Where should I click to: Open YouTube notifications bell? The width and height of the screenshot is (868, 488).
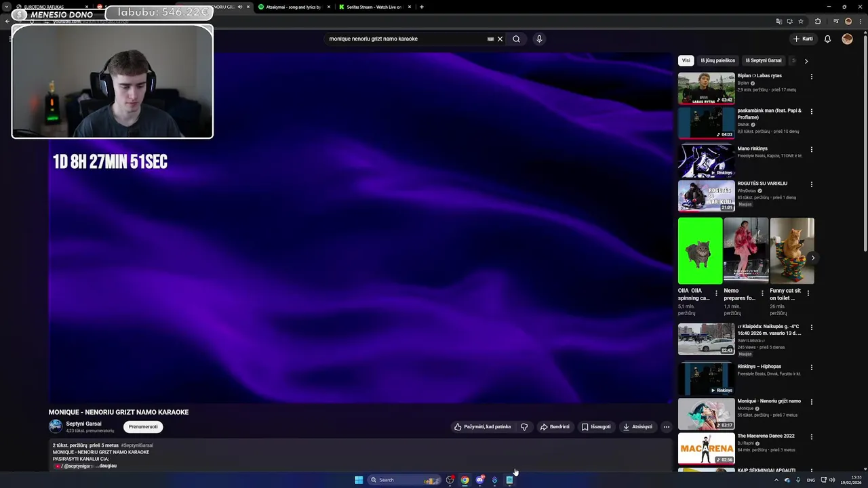pyautogui.click(x=827, y=39)
